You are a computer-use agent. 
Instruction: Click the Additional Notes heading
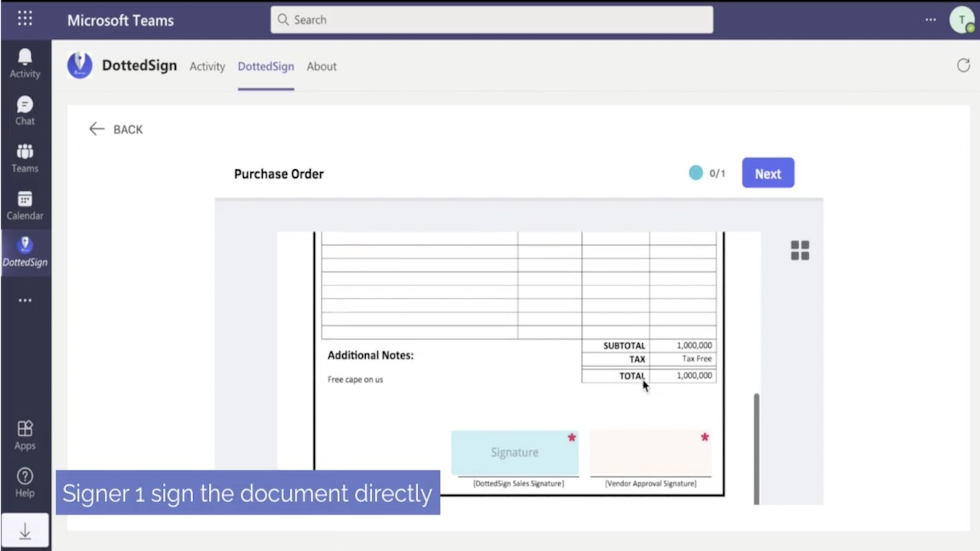(370, 355)
